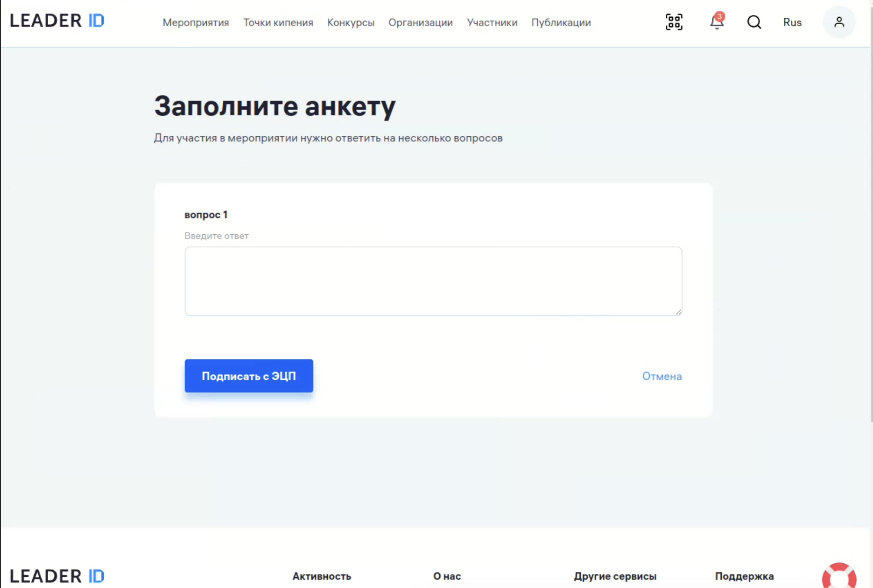The height and width of the screenshot is (588, 873).
Task: Click the text area resize handle
Action: point(678,312)
